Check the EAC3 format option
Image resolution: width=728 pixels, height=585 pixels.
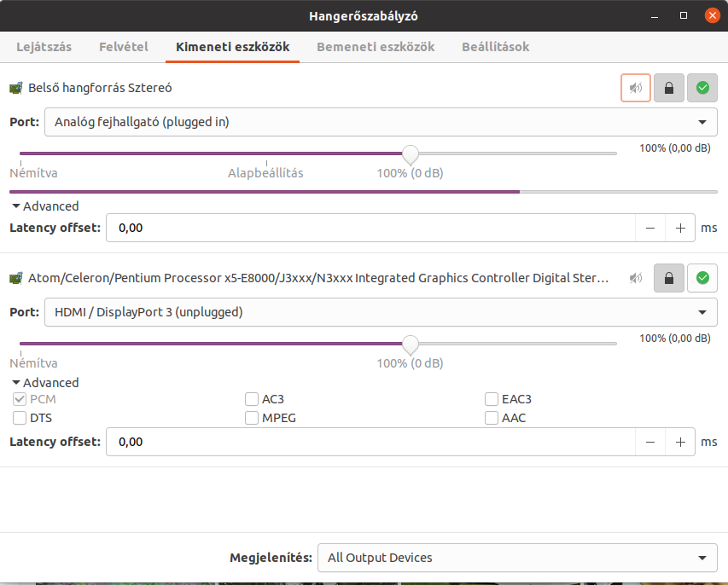[x=492, y=399]
